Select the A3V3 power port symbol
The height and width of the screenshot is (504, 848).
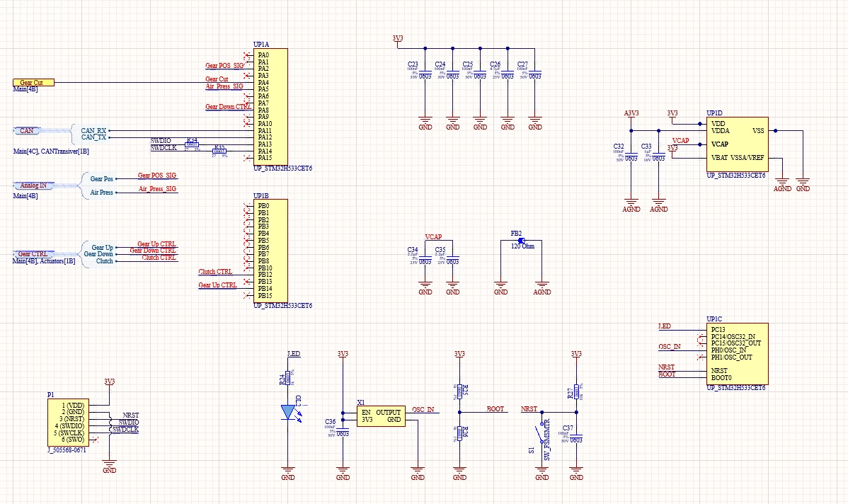(631, 116)
